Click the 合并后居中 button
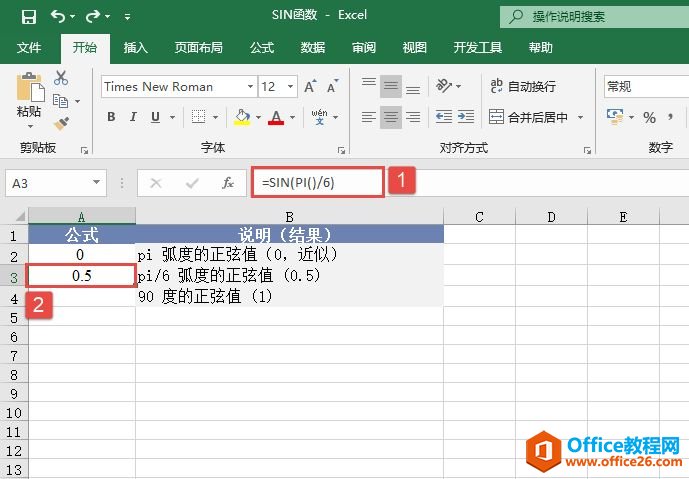 tap(529, 117)
